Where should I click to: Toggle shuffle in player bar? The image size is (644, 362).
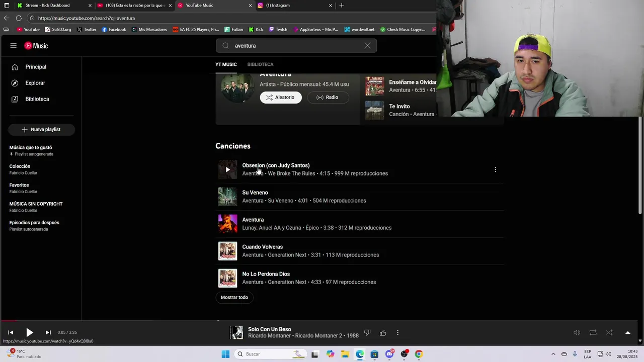(x=609, y=332)
